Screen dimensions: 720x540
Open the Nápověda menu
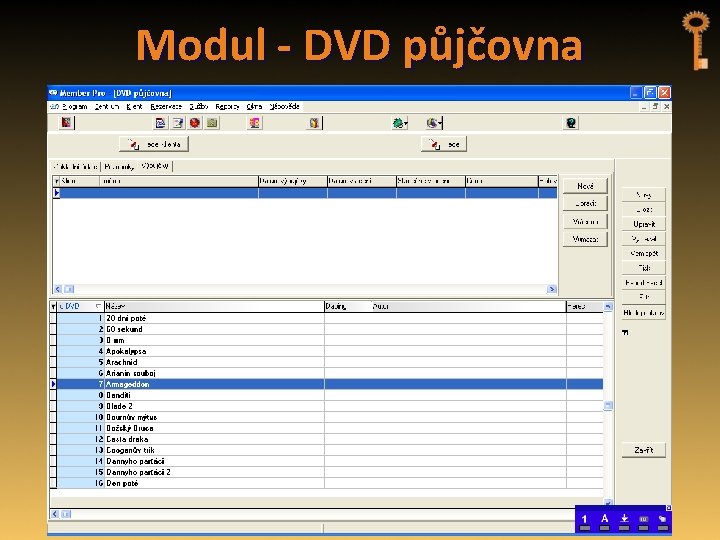click(x=284, y=107)
